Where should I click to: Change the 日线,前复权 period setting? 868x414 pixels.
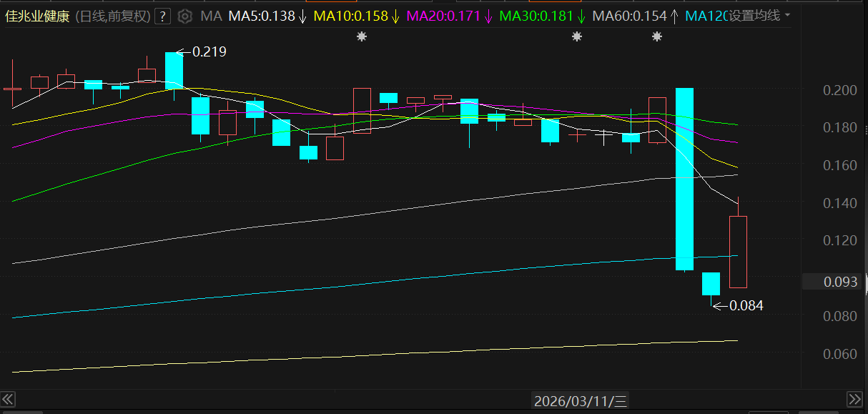[x=113, y=16]
